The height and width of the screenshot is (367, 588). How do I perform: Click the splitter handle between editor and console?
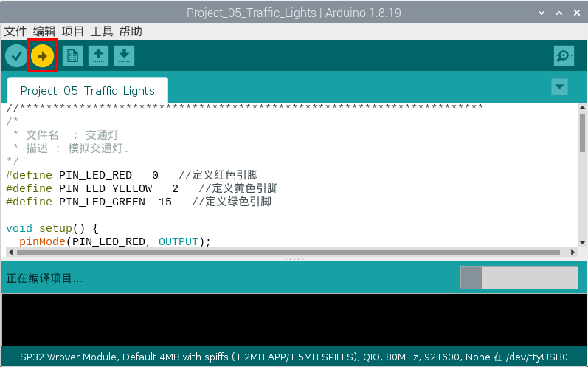coord(294,259)
